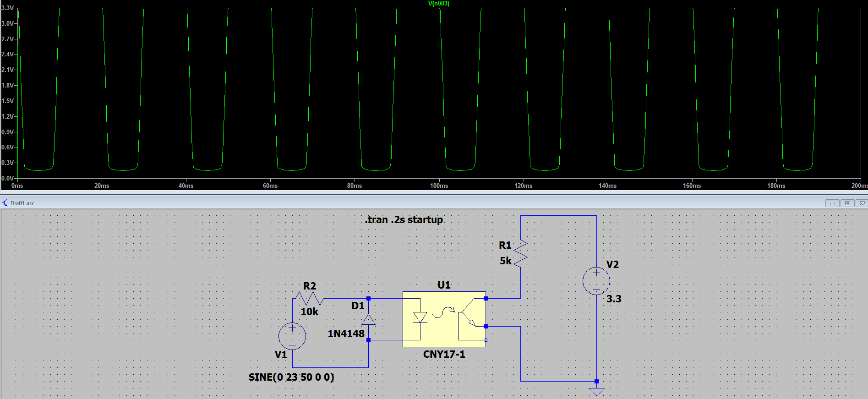868x399 pixels.
Task: Click the U1 optocoupler symbol
Action: pos(444,319)
